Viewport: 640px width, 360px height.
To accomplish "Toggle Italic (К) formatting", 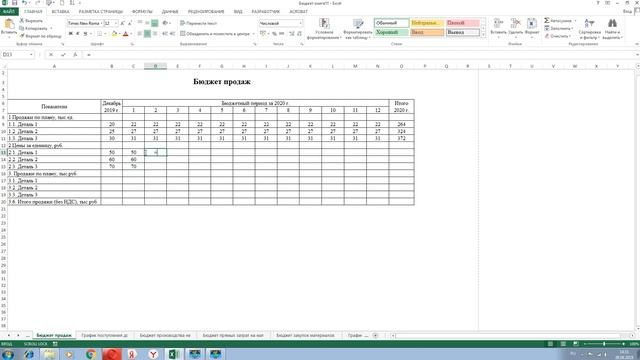I will [x=78, y=33].
